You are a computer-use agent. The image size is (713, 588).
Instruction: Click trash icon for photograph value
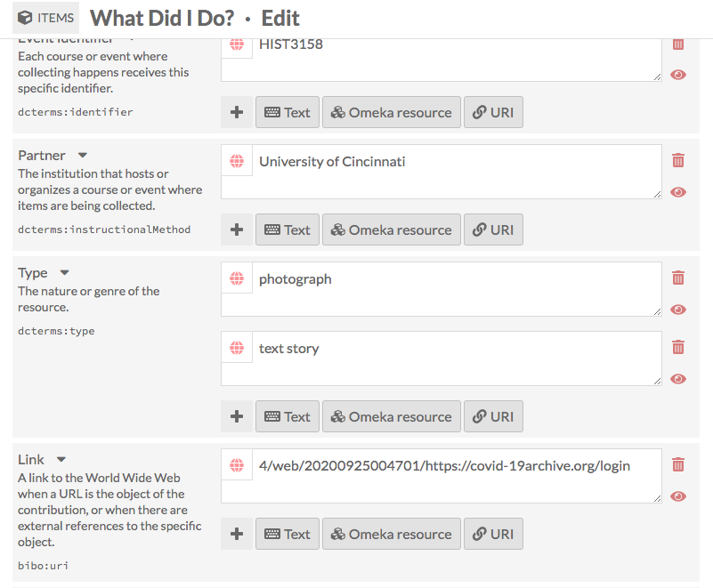tap(678, 278)
